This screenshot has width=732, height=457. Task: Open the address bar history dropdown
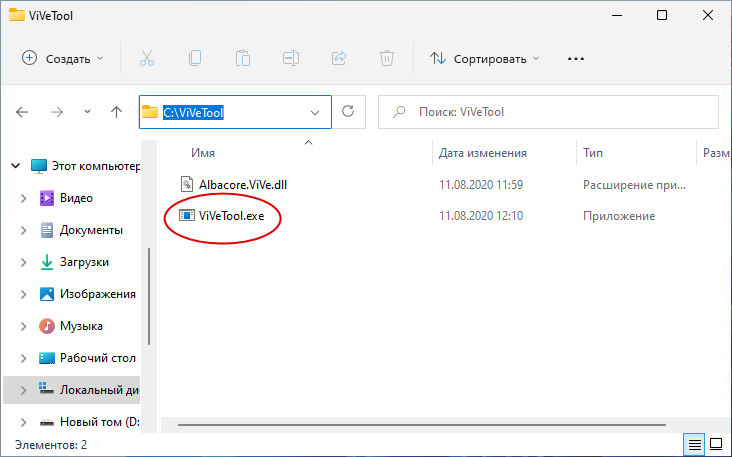tap(315, 112)
